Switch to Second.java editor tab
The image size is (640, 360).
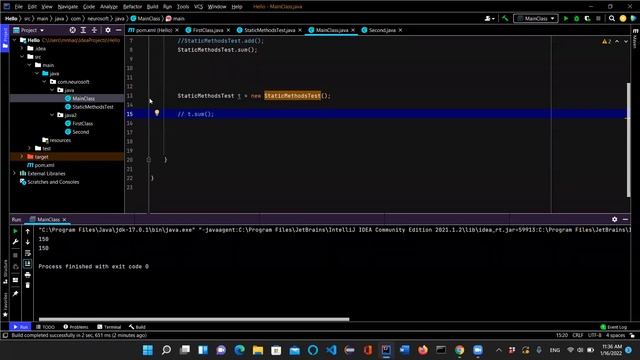[x=382, y=30]
